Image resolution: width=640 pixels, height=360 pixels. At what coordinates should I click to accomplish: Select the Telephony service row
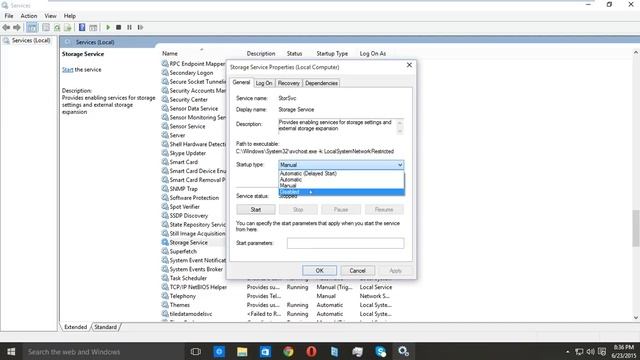(182, 296)
